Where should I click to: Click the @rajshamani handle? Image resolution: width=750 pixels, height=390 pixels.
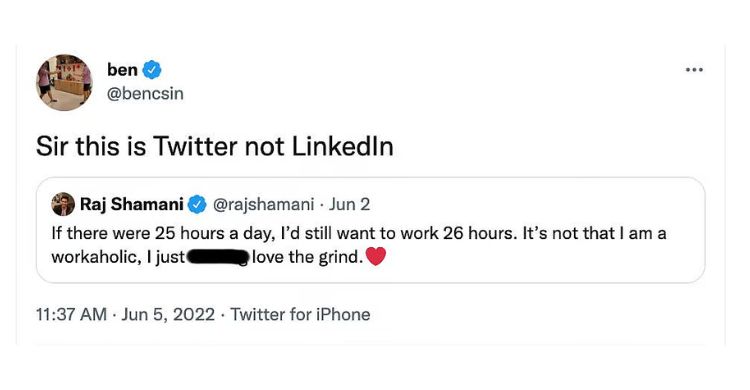[x=263, y=204]
